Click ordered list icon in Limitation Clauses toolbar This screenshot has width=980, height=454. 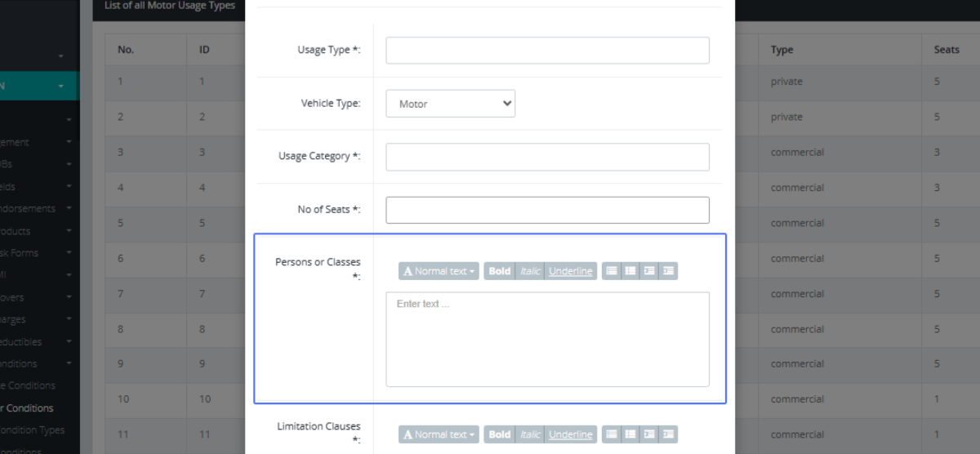click(630, 434)
